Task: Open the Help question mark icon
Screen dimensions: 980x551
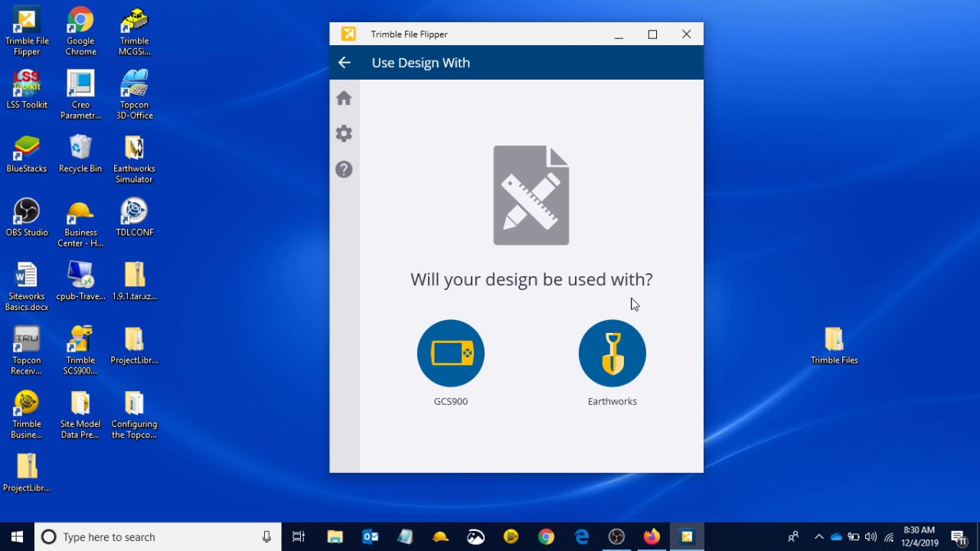Action: pos(344,169)
